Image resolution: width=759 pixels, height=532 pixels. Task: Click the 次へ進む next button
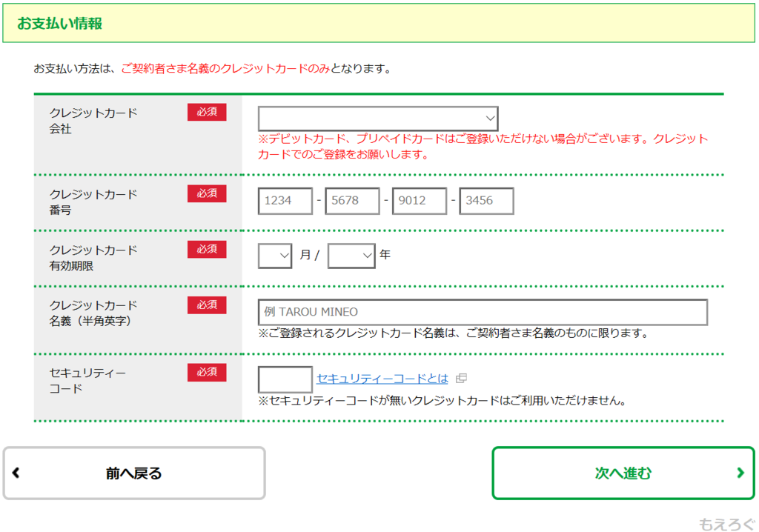click(623, 473)
